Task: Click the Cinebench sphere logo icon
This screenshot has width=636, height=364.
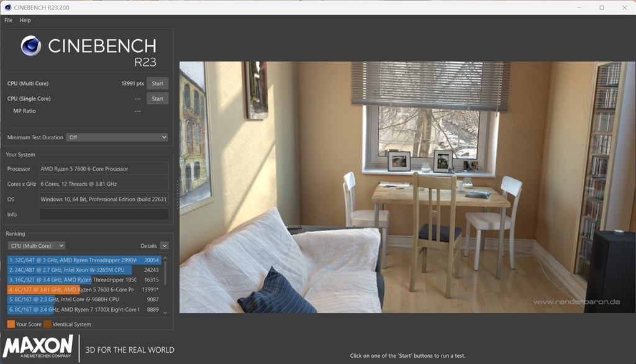Action: (31, 45)
